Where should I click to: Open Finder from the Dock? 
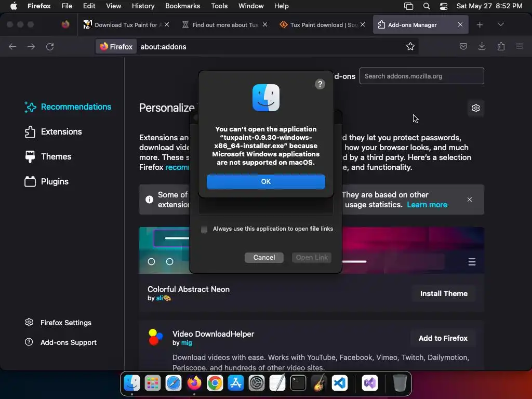pyautogui.click(x=132, y=383)
